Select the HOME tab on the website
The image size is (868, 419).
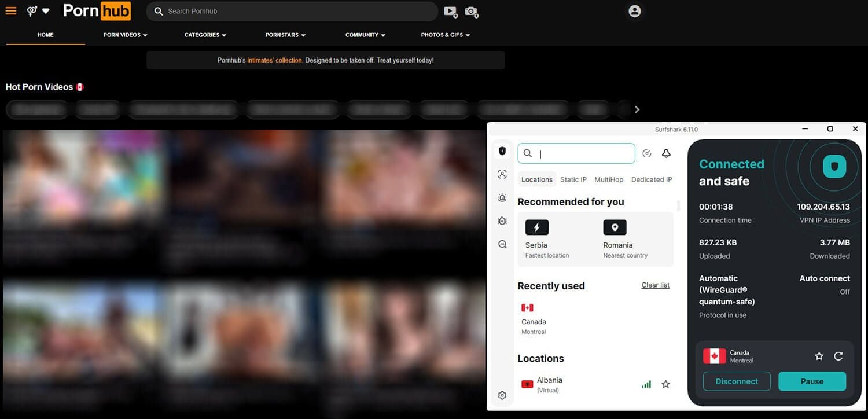(46, 35)
